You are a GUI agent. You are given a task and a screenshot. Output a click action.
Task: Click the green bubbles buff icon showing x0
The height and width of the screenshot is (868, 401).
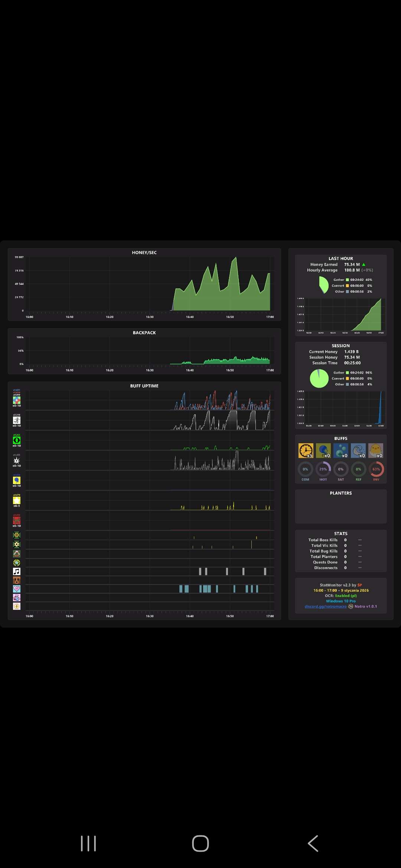341,451
